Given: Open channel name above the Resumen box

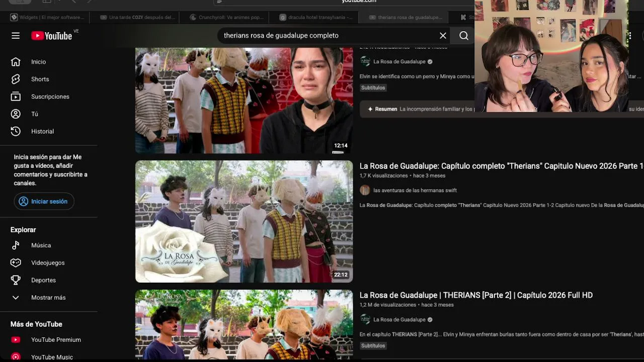Looking at the screenshot, I should click(x=399, y=62).
